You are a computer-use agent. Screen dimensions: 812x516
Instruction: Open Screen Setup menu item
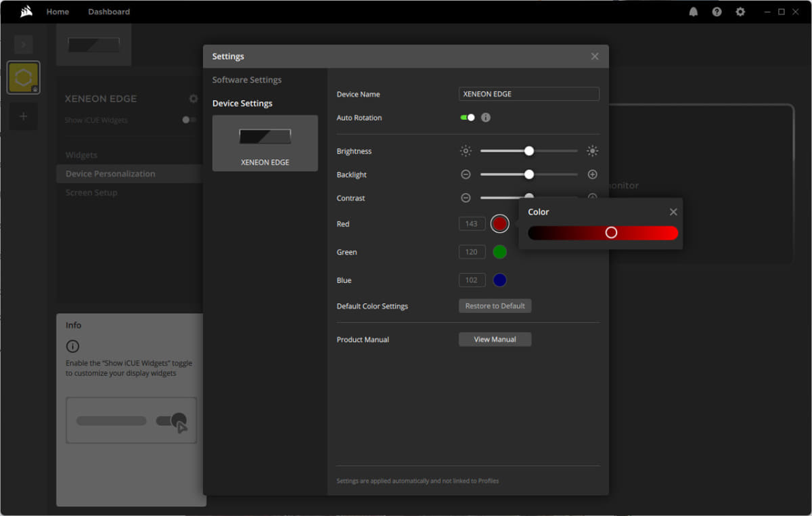point(91,192)
